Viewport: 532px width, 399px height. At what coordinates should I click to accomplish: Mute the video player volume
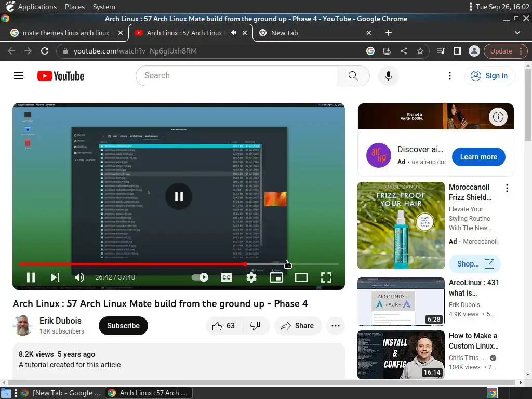(x=79, y=277)
